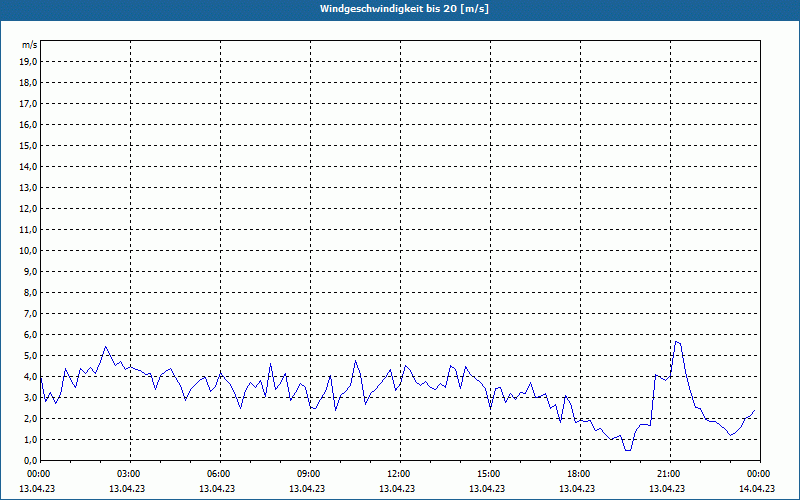Pick the 8,0 y-axis label
Screen dimensions: 800x500
pyautogui.click(x=31, y=292)
